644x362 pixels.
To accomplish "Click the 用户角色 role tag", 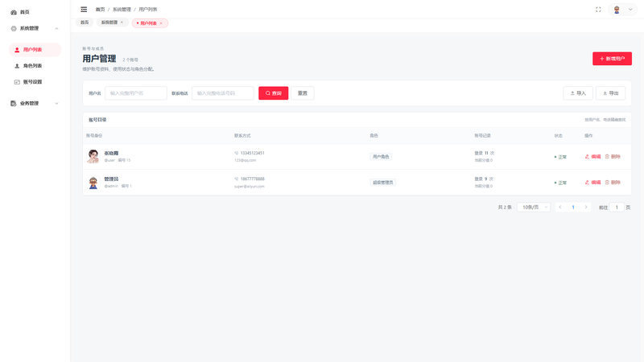I will pos(381,157).
